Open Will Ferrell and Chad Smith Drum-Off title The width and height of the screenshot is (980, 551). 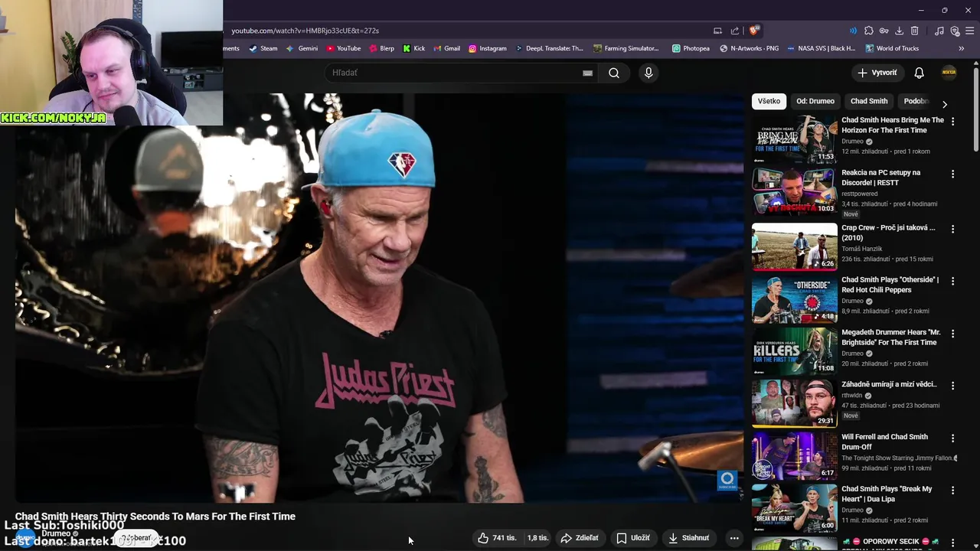click(x=884, y=442)
